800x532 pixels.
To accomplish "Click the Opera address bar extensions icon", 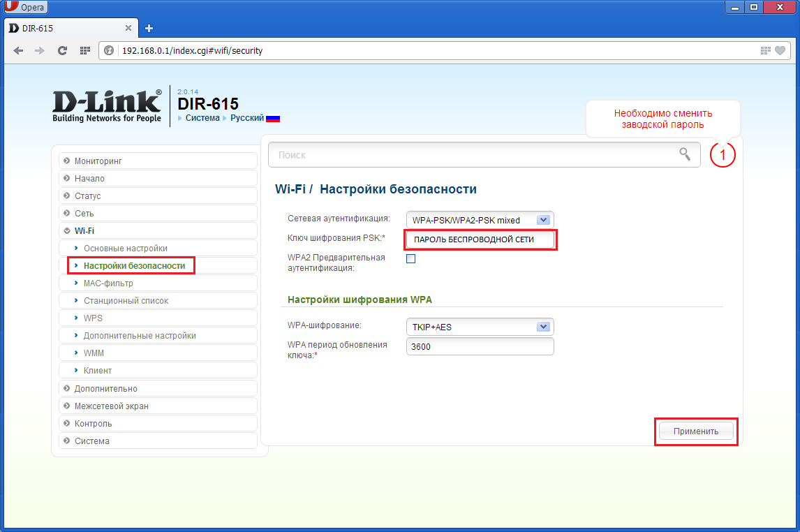I will click(x=765, y=50).
